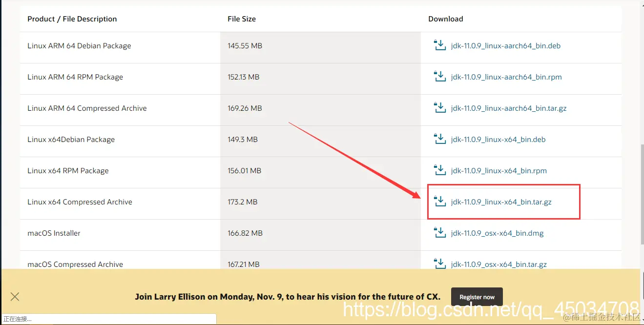Click the browser status bar loading text
This screenshot has height=325, width=644.
click(x=17, y=319)
